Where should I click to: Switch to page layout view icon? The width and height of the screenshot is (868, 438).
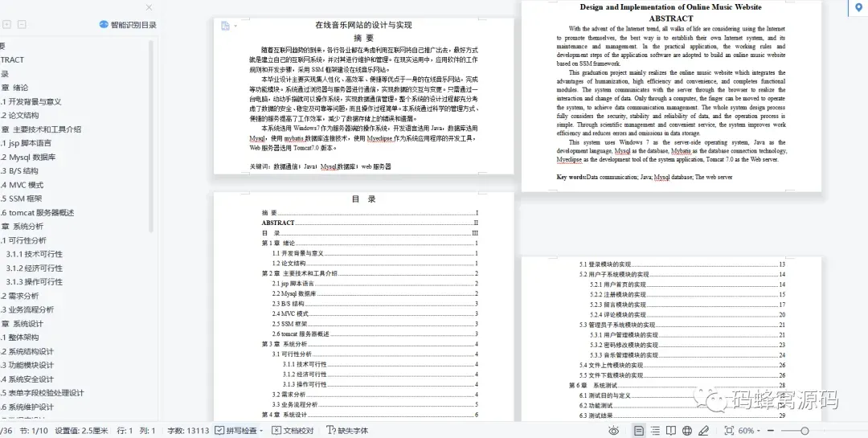tap(639, 431)
